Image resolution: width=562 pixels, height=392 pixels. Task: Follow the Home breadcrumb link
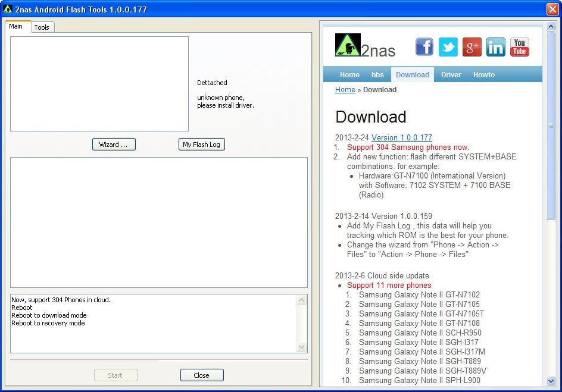[345, 90]
